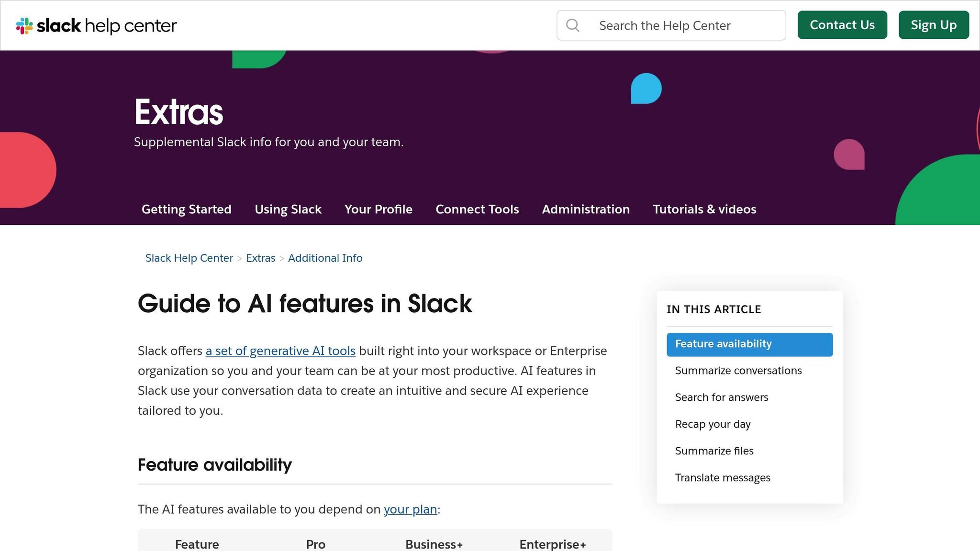The image size is (980, 551).
Task: Open Tutorials & videos
Action: (x=704, y=209)
